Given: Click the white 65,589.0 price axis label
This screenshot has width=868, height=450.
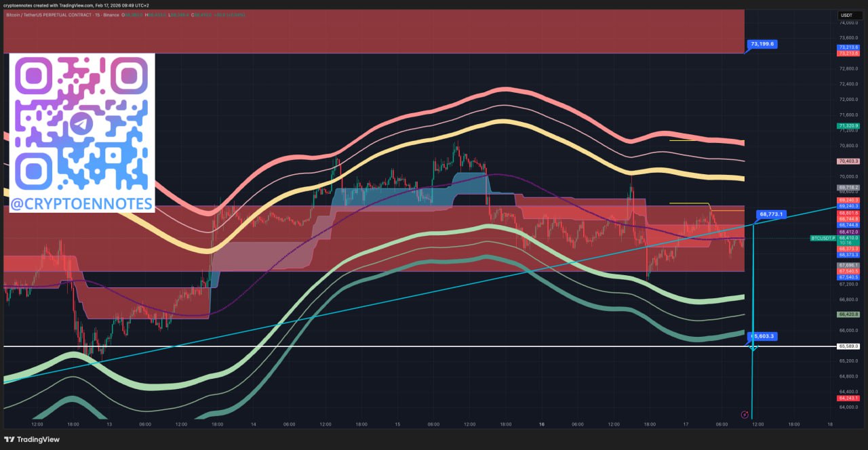Looking at the screenshot, I should click(x=848, y=346).
